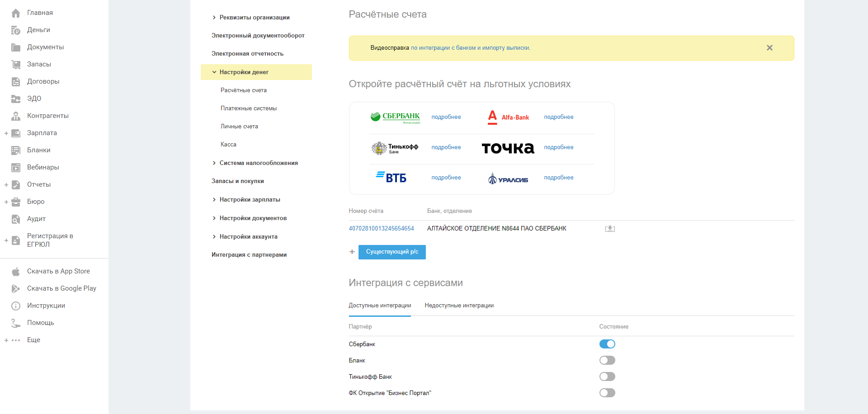868x414 pixels.
Task: Turn on Тинькофф Банк integration
Action: pyautogui.click(x=607, y=376)
